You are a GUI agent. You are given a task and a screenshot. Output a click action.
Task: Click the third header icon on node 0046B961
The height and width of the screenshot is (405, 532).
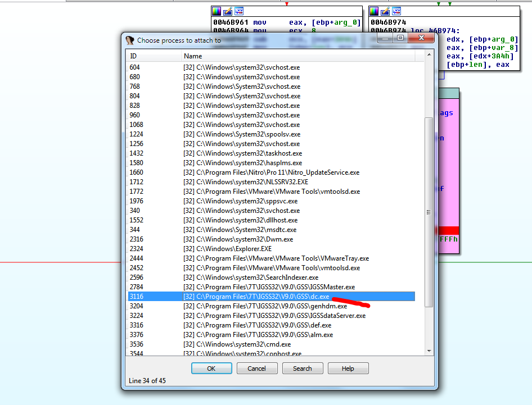click(x=239, y=11)
